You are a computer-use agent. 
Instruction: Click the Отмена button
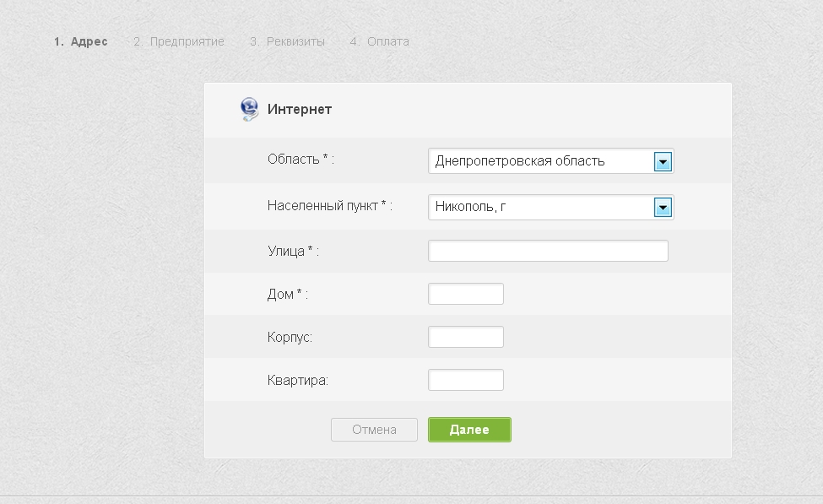click(374, 430)
